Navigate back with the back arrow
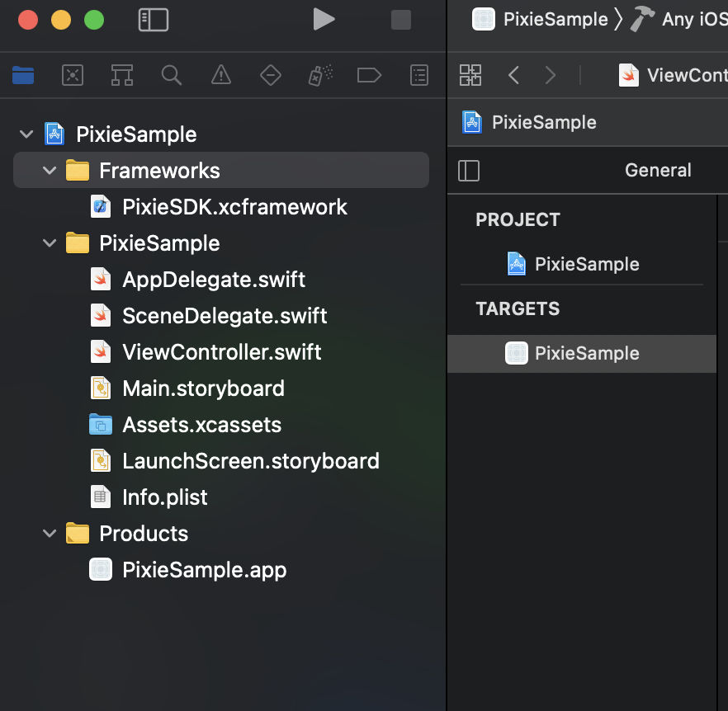728x711 pixels. (513, 74)
